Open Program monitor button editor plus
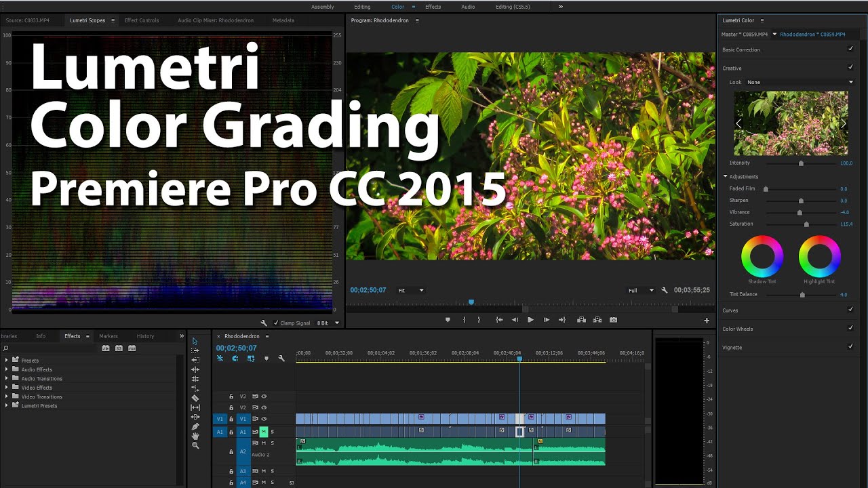868x488 pixels. [707, 321]
